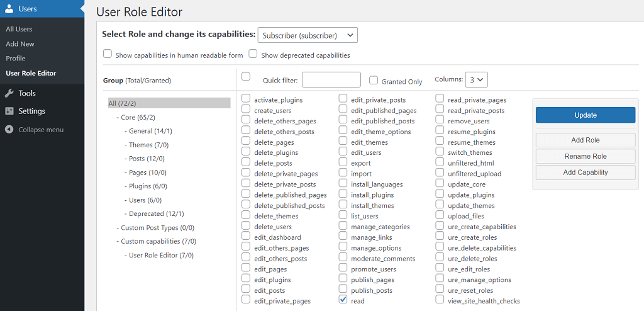
Task: Click the Add Capability button
Action: [586, 172]
